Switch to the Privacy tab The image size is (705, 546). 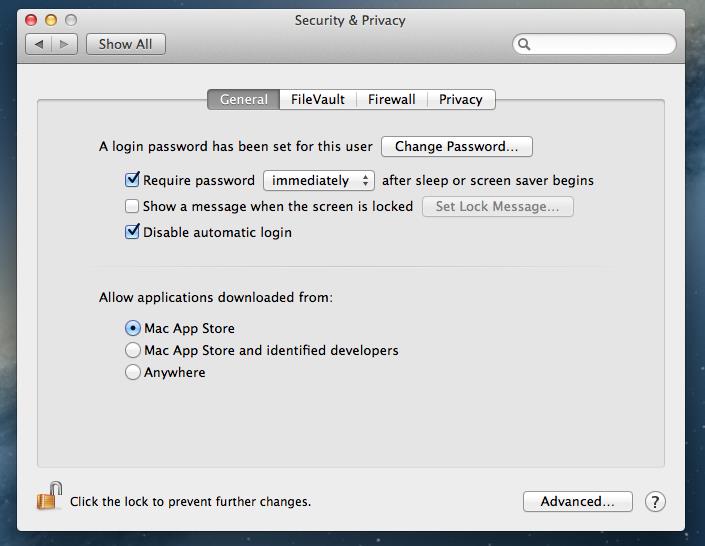pyautogui.click(x=461, y=99)
